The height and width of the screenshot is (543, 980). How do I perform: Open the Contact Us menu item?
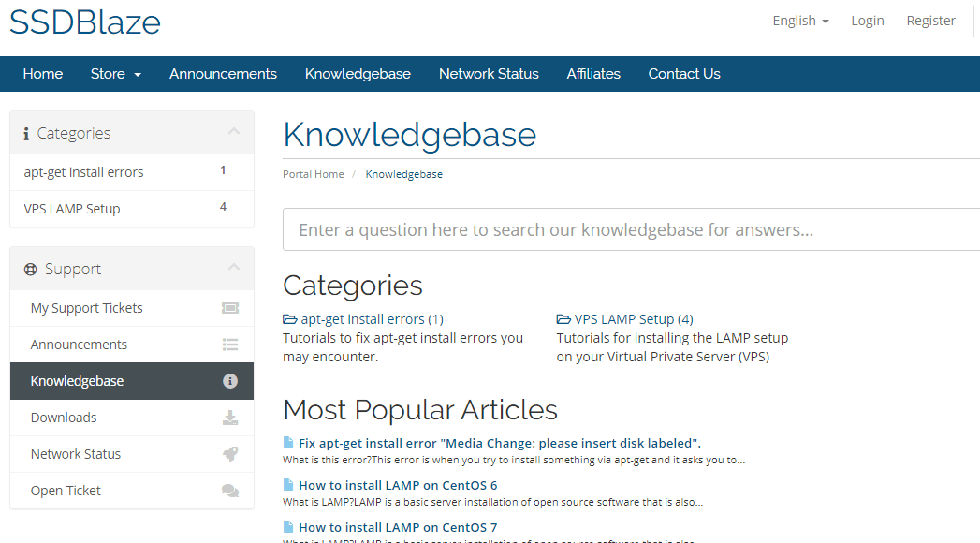[683, 74]
